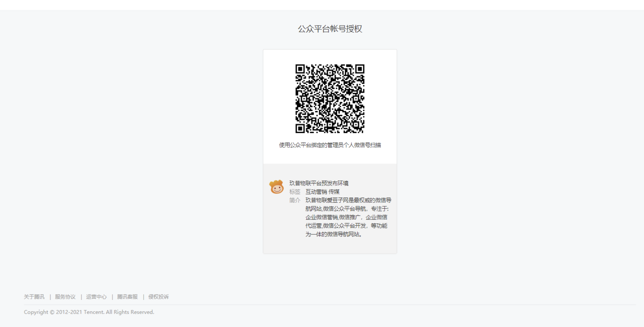Click the 公众平台帐号授权 page heading
Image resolution: width=644 pixels, height=327 pixels.
330,29
